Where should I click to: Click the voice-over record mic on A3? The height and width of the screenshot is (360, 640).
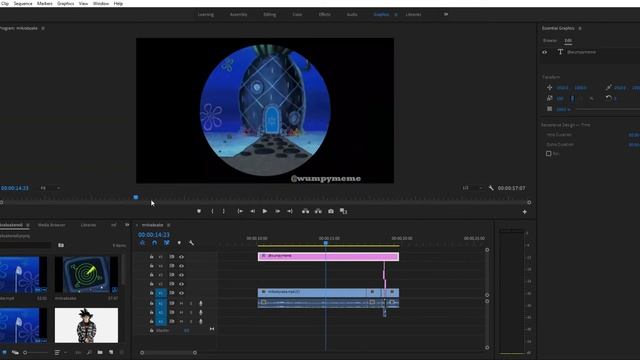(x=200, y=321)
